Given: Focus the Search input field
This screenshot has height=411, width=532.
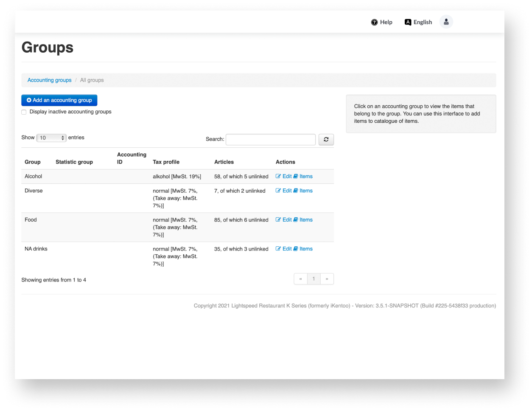Looking at the screenshot, I should pyautogui.click(x=271, y=139).
